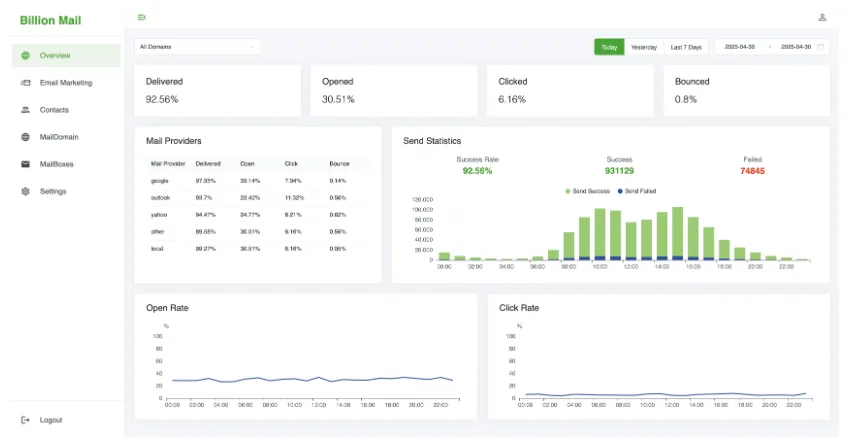Click the Billion Mail logo link

coord(51,20)
